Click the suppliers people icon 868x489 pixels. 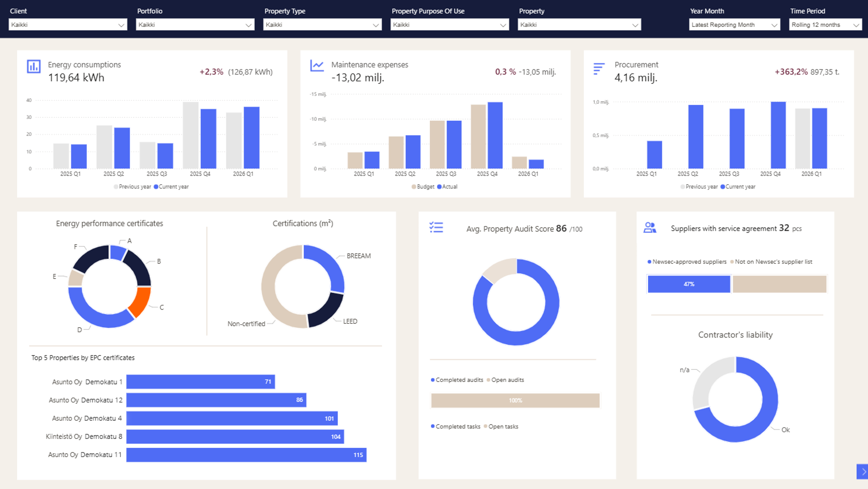tap(650, 228)
